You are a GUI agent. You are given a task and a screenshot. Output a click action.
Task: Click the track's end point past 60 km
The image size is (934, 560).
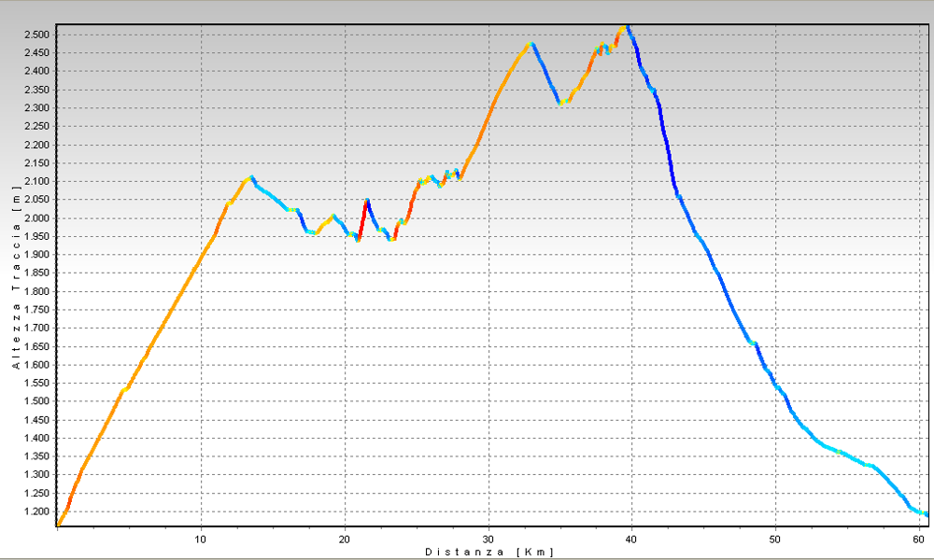(926, 514)
